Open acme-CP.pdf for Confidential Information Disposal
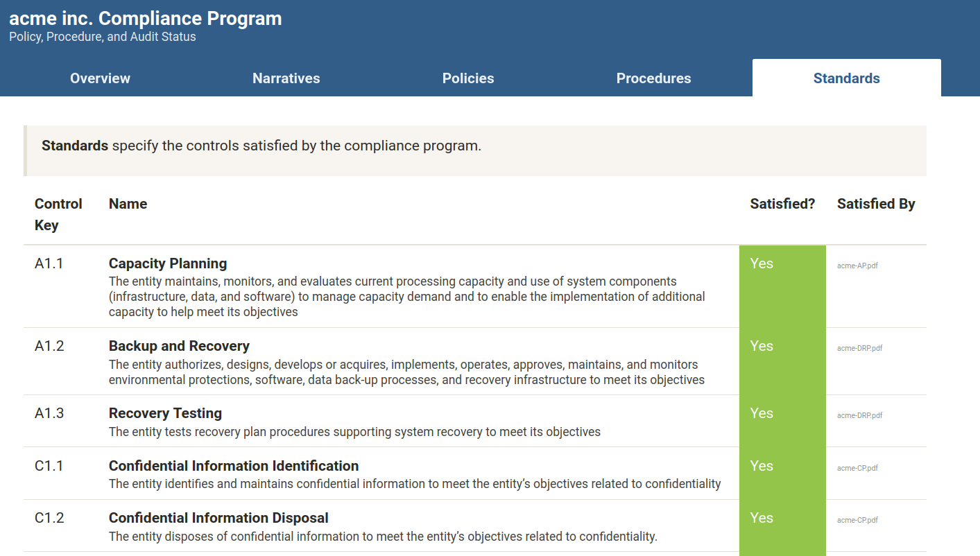Viewport: 980px width, 556px height. (x=857, y=520)
